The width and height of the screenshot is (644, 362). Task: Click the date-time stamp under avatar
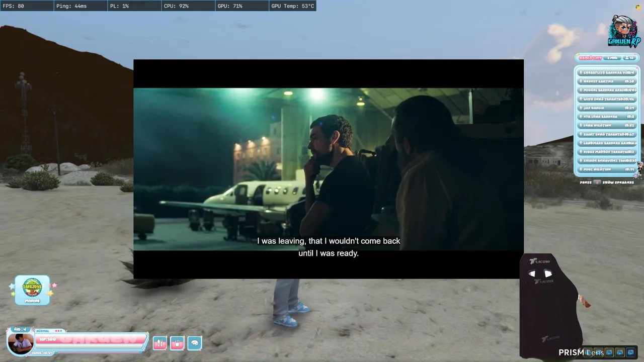tap(42, 353)
